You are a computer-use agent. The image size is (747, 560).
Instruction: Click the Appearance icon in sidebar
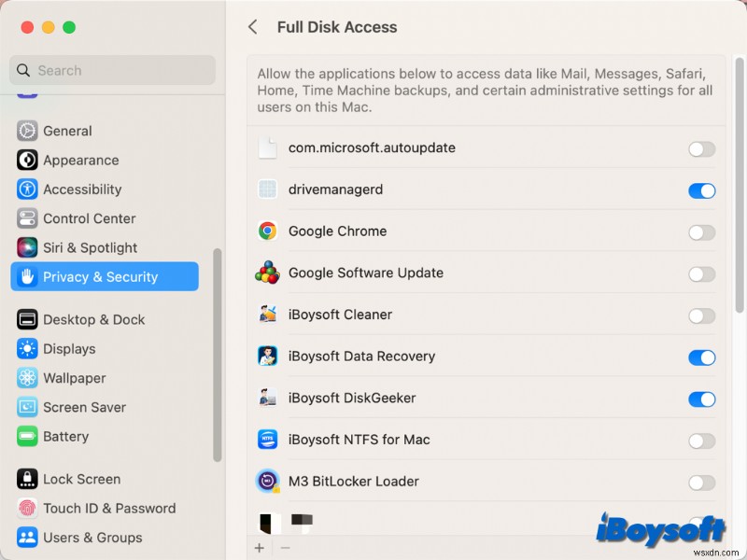click(27, 160)
